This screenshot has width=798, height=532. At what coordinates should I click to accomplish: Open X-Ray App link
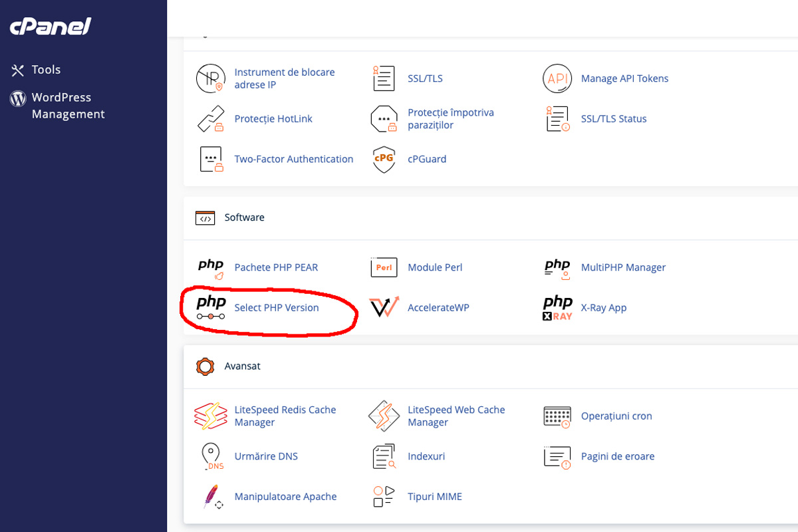(604, 308)
